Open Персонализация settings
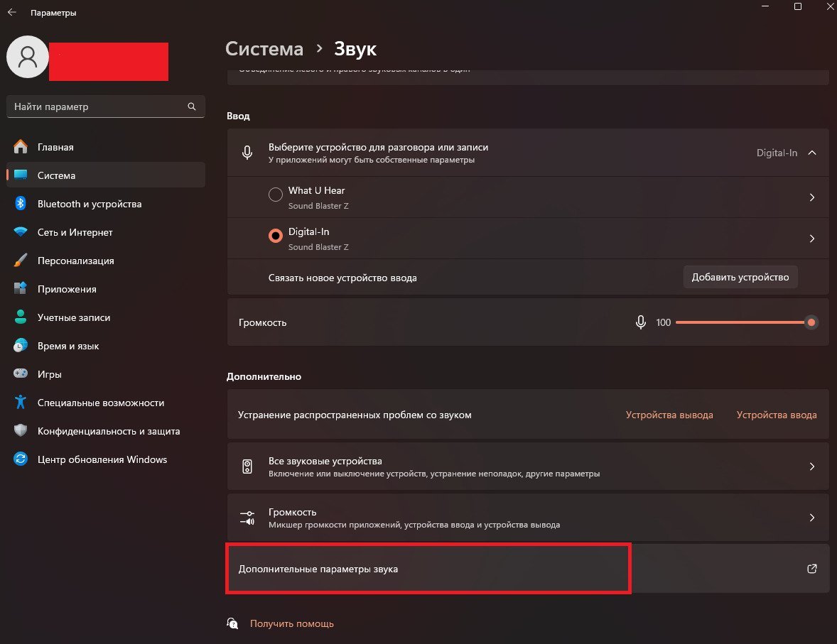Screen dimensions: 837x644 [x=106, y=261]
